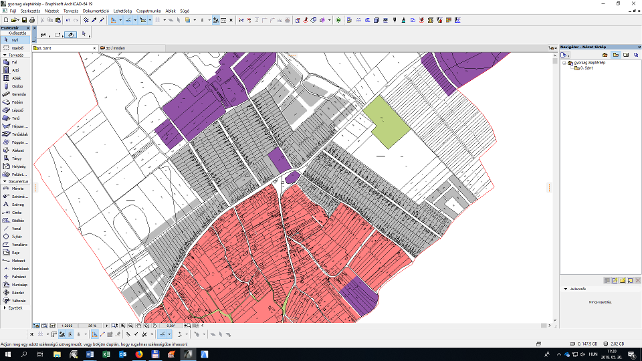This screenshot has width=642, height=361.
Task: Pick the Tető (Roof) tool
Action: click(x=15, y=118)
